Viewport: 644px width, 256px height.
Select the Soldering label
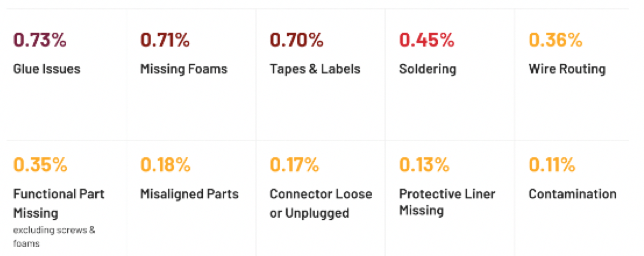pos(428,69)
